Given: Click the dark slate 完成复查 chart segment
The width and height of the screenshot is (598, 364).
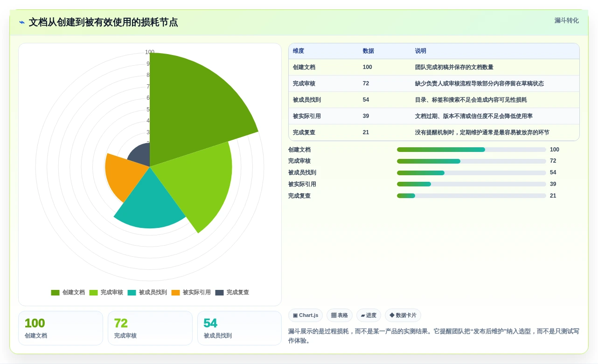Looking at the screenshot, I should (141, 156).
